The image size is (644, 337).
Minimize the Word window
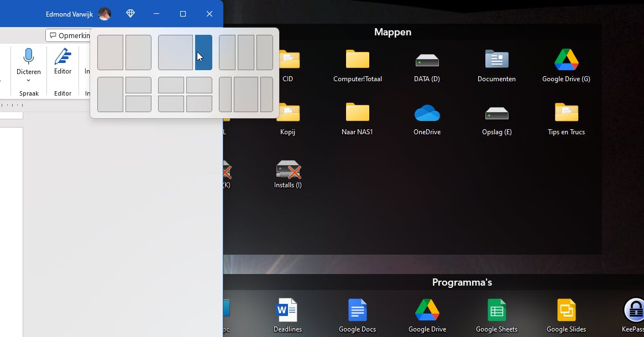click(x=156, y=14)
